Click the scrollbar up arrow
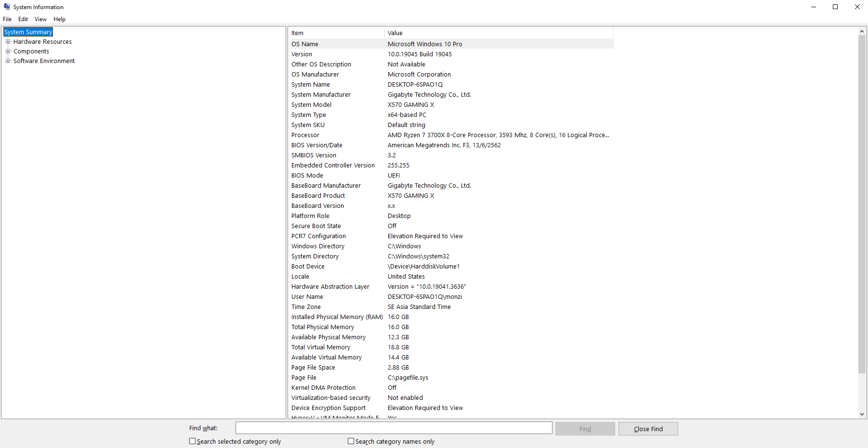This screenshot has width=868, height=448. (862, 31)
